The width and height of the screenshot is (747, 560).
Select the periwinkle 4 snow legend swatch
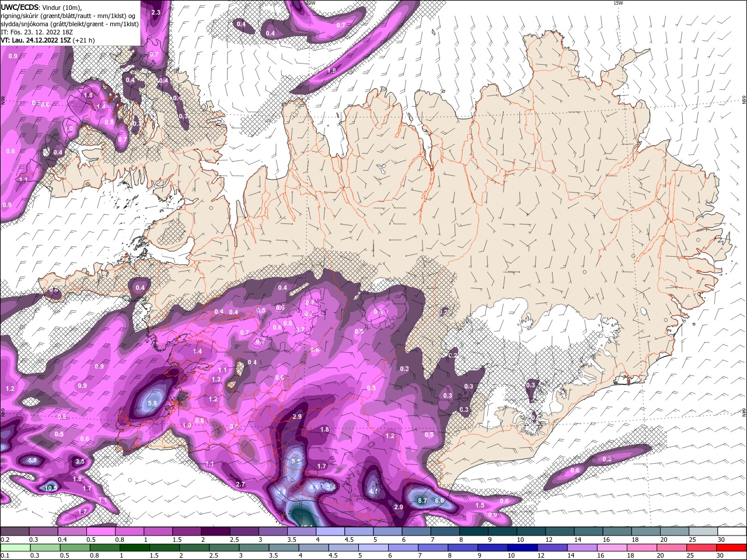coord(330,531)
